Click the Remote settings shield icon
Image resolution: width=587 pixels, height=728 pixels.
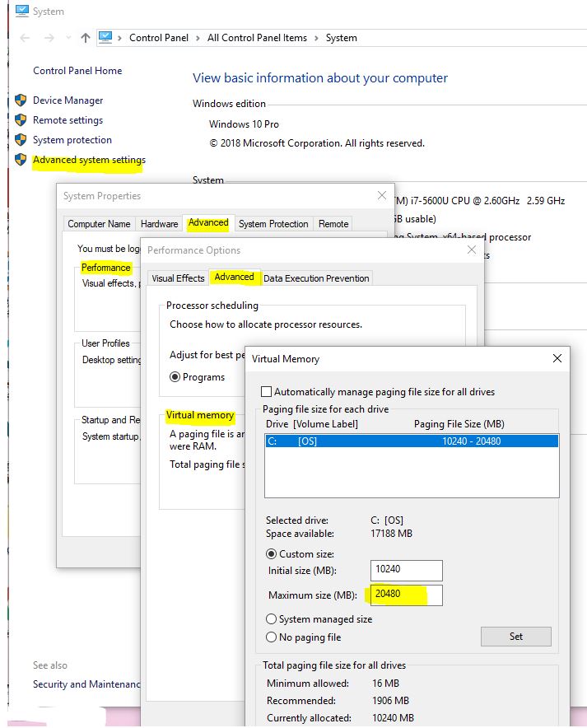click(21, 120)
